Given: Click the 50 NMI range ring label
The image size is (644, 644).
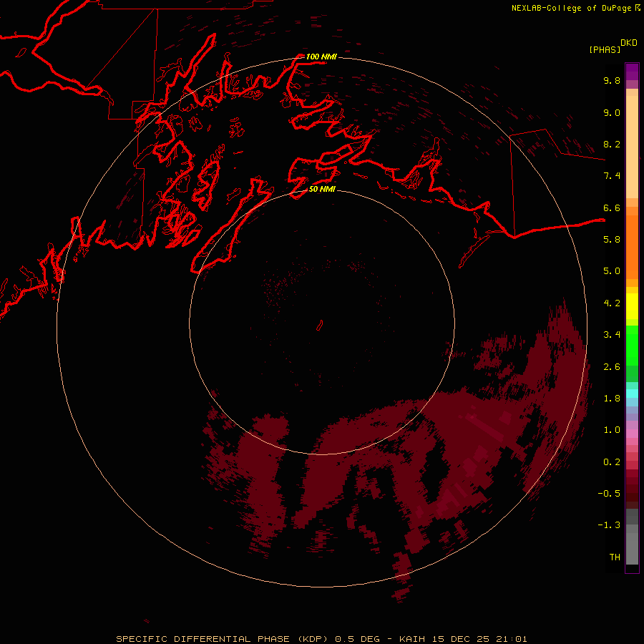Looking at the screenshot, I should 322,189.
